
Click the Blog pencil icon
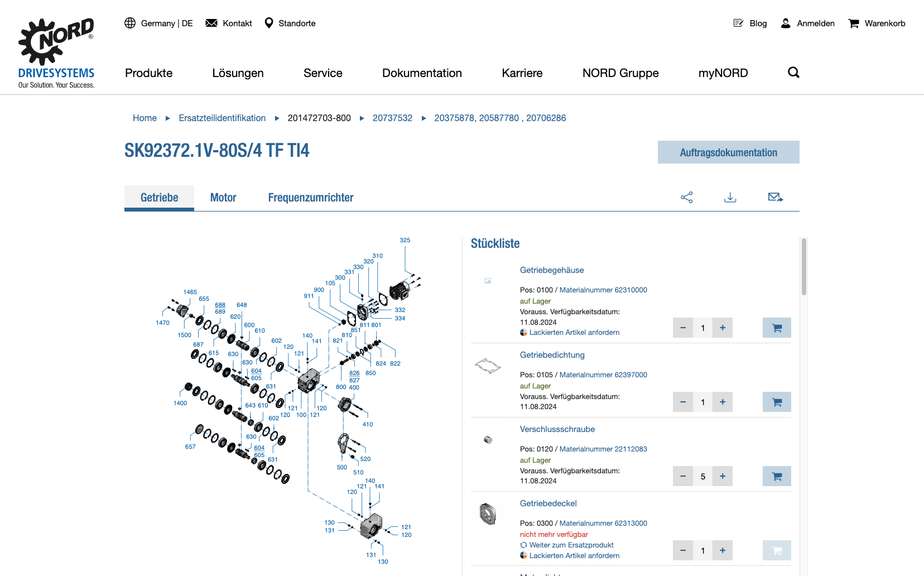point(738,23)
